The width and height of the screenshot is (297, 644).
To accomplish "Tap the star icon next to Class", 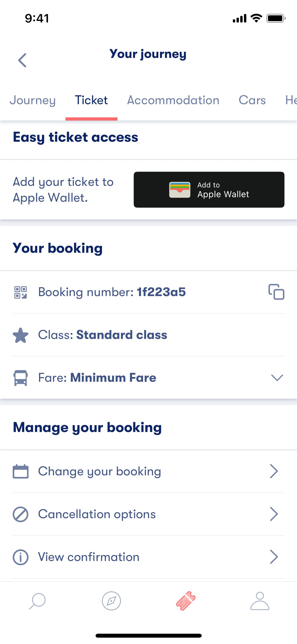I will (21, 335).
